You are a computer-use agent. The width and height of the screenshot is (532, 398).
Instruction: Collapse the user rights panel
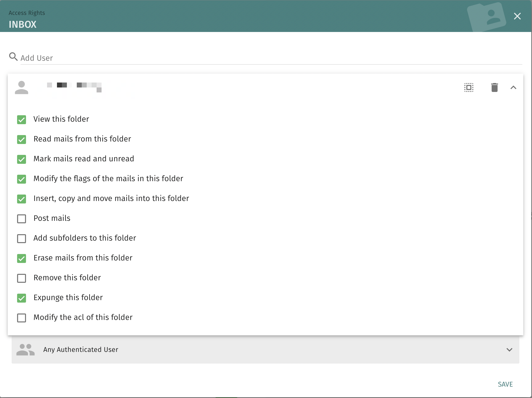tap(513, 87)
